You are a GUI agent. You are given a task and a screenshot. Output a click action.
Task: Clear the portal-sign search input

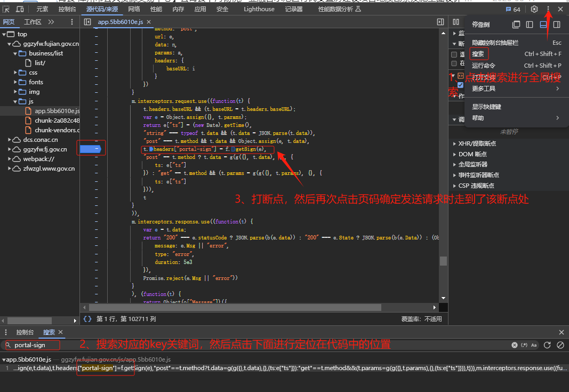515,345
